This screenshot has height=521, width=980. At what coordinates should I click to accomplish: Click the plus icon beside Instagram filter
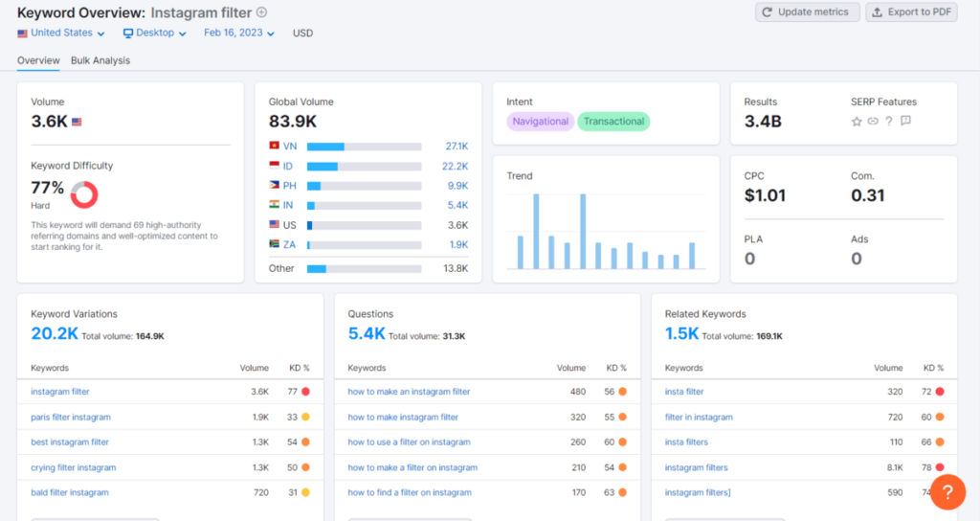[x=262, y=12]
